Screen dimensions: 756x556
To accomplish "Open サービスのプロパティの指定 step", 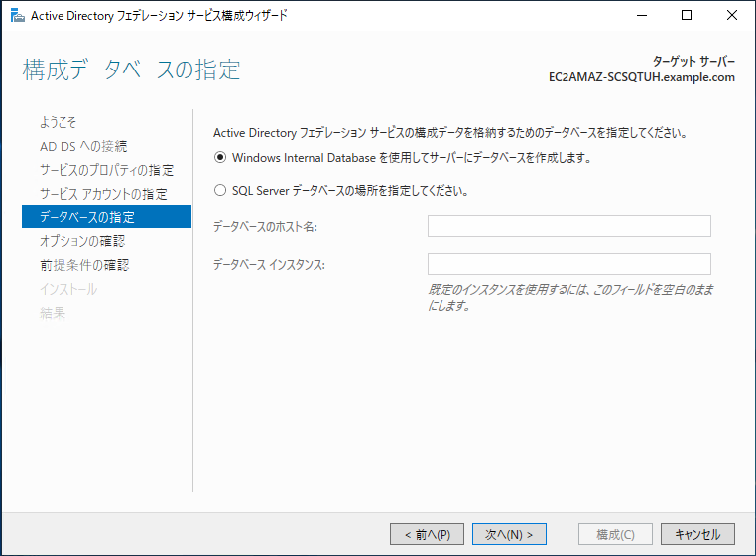I will (x=106, y=170).
